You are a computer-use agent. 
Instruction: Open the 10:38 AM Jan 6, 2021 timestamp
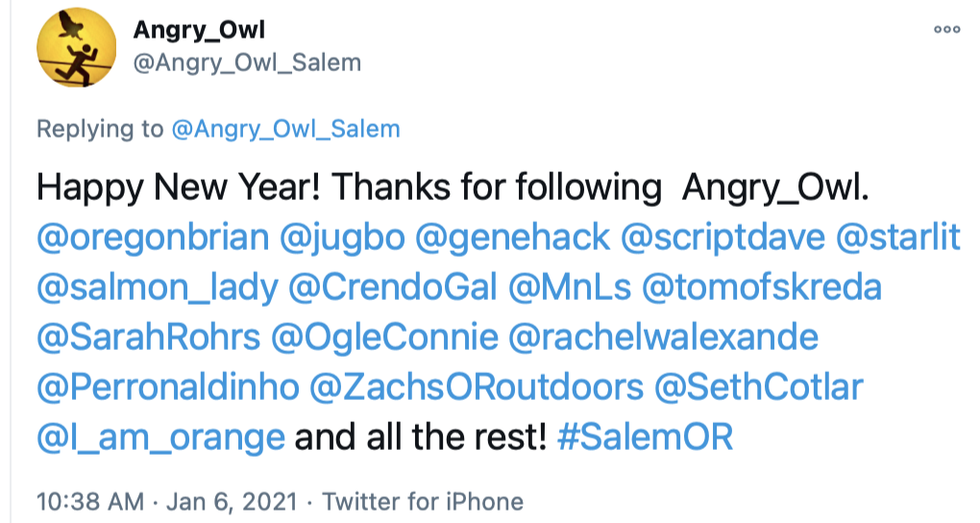tap(161, 501)
